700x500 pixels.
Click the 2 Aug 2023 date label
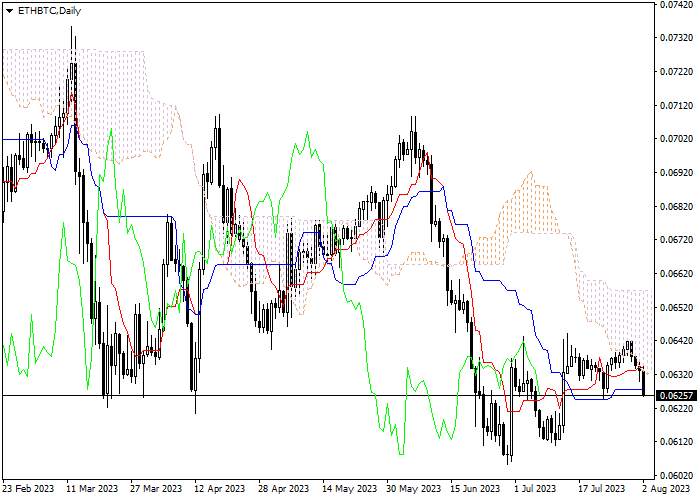pos(666,489)
